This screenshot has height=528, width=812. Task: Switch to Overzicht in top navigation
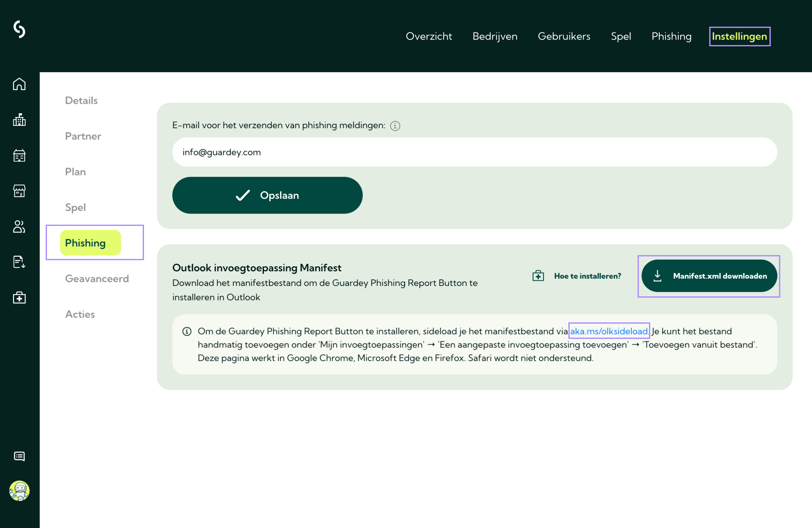[429, 36]
